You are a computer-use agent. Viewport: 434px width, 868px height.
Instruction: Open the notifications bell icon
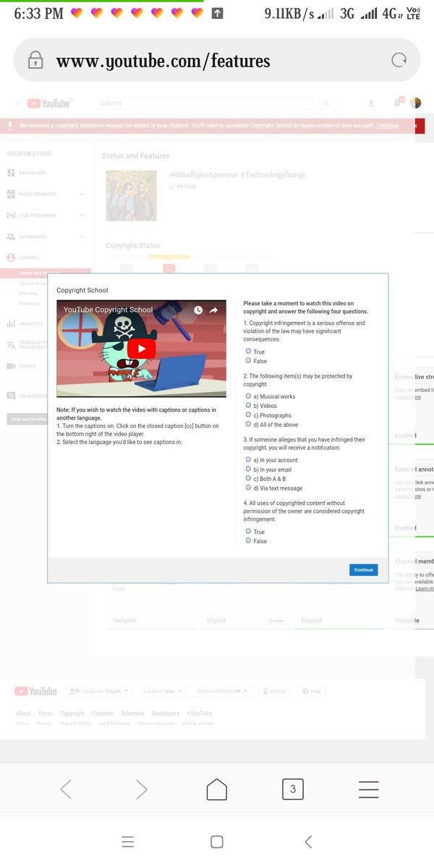[x=397, y=103]
